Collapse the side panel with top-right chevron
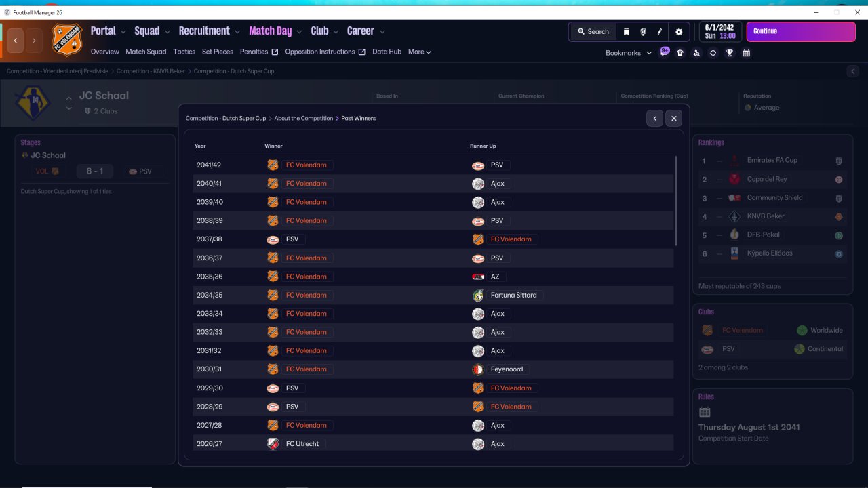This screenshot has width=868, height=488. 853,71
